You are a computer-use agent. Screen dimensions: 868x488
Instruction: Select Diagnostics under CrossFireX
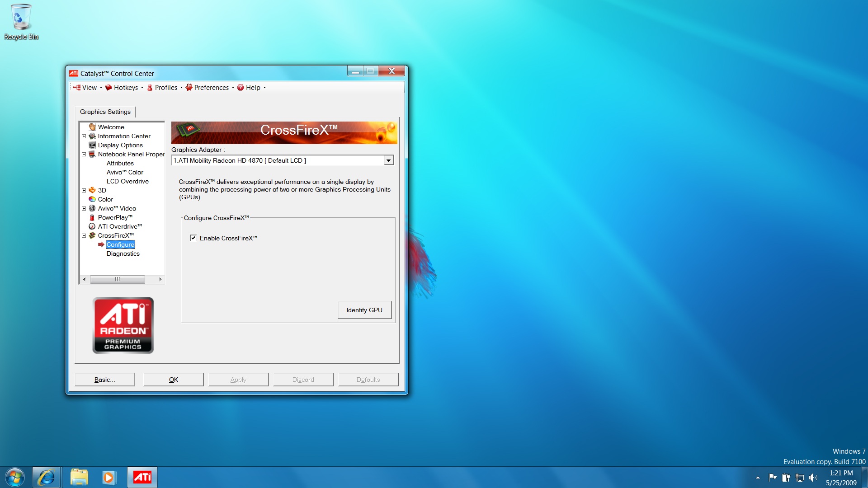123,253
